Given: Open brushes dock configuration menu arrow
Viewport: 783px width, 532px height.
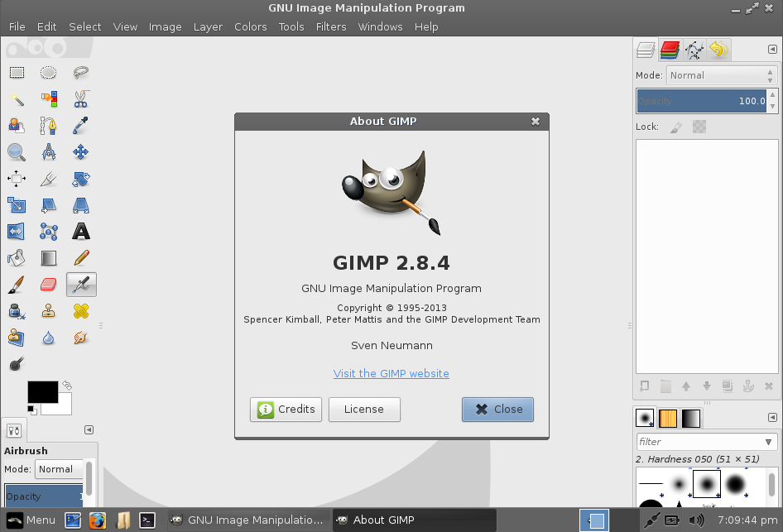Looking at the screenshot, I should (x=772, y=418).
